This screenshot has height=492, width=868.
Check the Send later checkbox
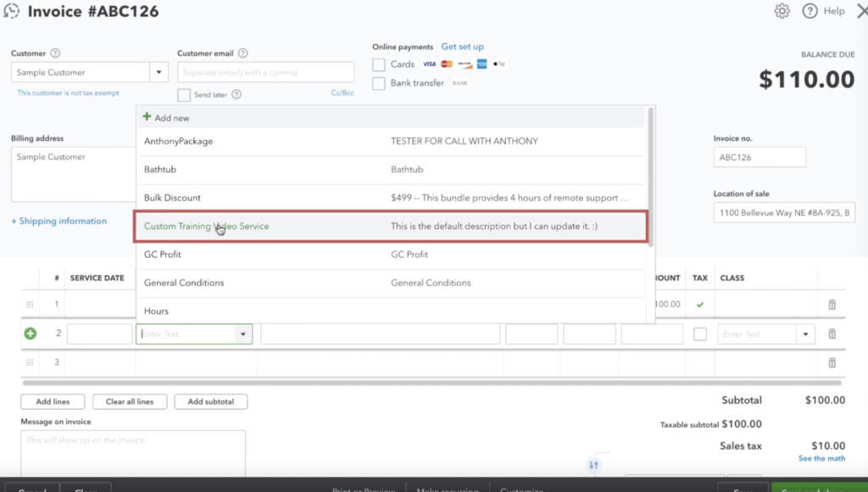click(x=184, y=95)
